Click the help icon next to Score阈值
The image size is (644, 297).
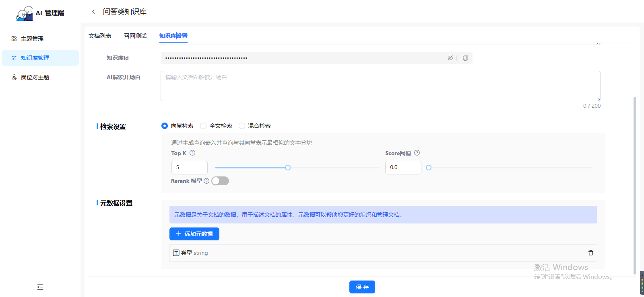pyautogui.click(x=417, y=153)
